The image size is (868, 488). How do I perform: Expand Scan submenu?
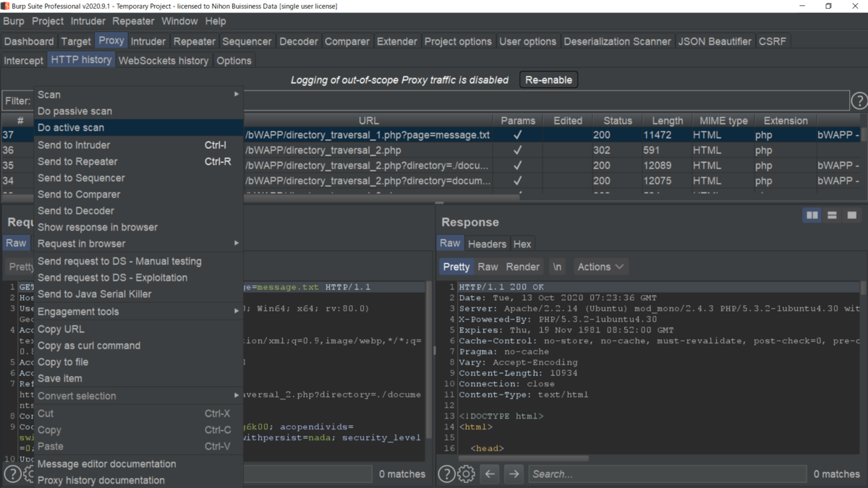click(138, 95)
